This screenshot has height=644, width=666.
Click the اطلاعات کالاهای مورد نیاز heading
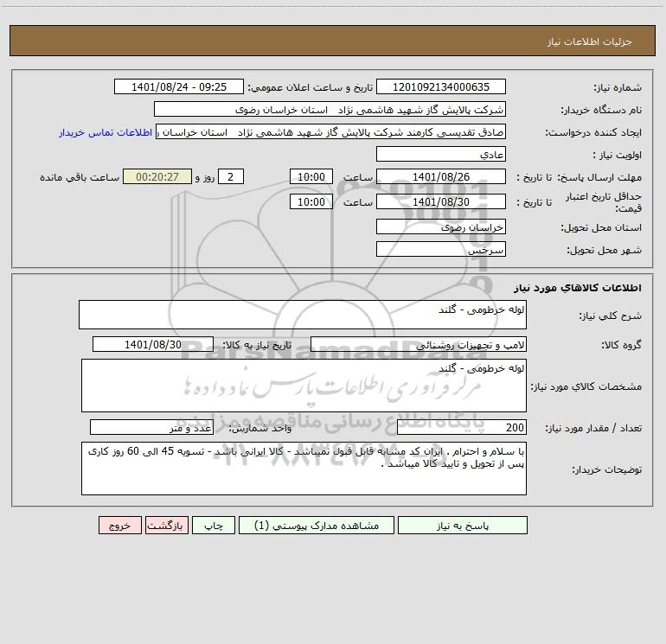click(577, 287)
